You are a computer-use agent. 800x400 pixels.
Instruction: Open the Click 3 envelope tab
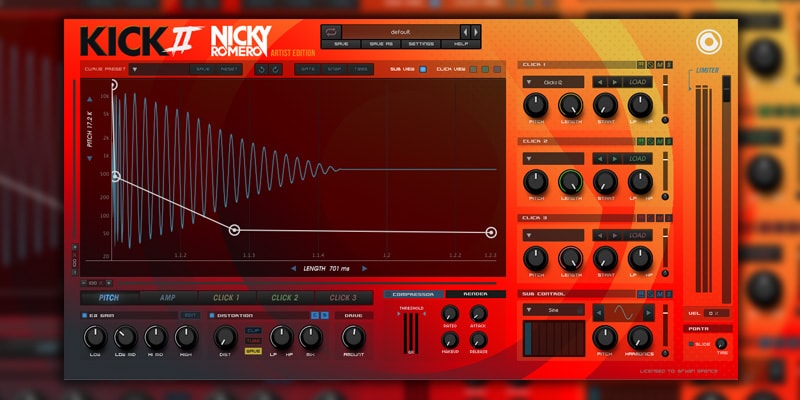343,298
